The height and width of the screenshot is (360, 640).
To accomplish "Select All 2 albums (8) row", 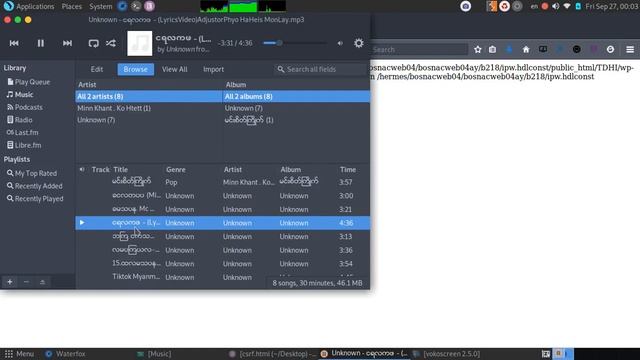I will (297, 96).
